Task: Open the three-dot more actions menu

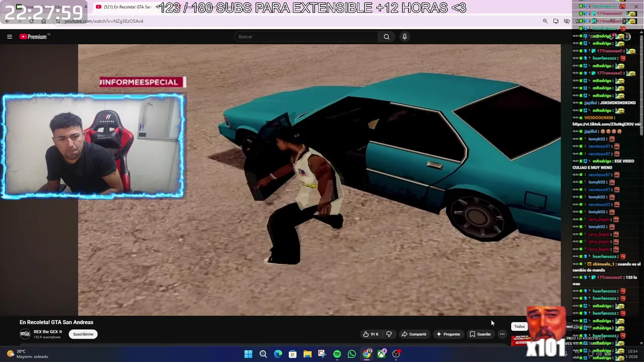Action: 502,334
